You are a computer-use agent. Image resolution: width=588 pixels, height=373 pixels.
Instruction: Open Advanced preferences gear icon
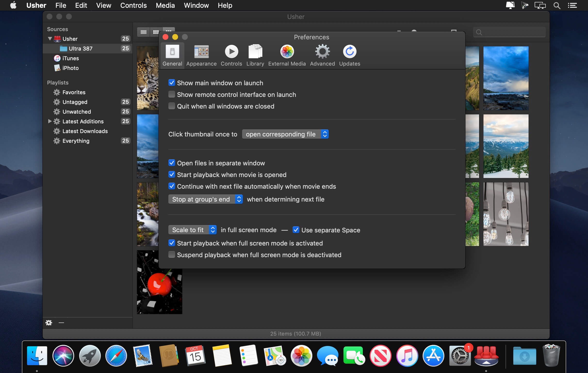click(322, 55)
